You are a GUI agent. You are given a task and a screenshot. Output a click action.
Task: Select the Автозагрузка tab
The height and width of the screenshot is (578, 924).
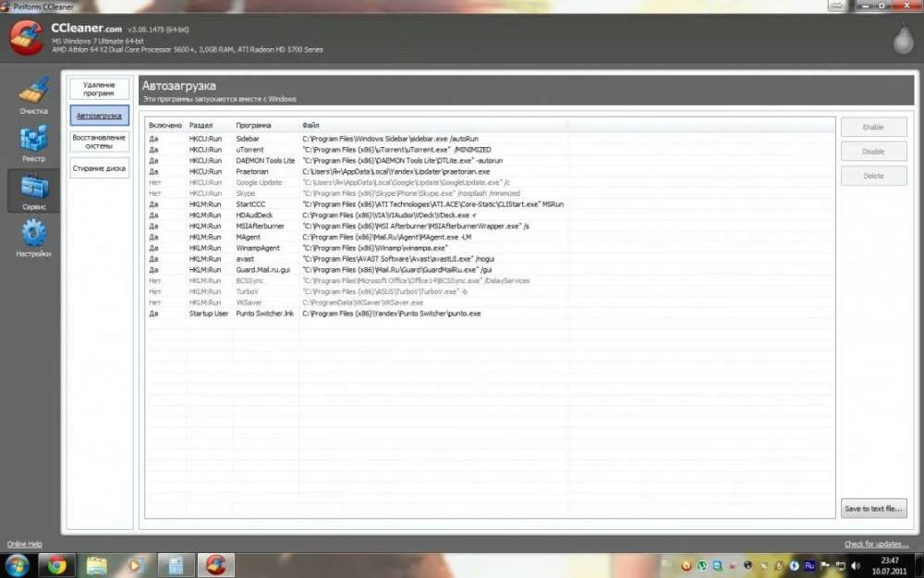click(x=99, y=116)
